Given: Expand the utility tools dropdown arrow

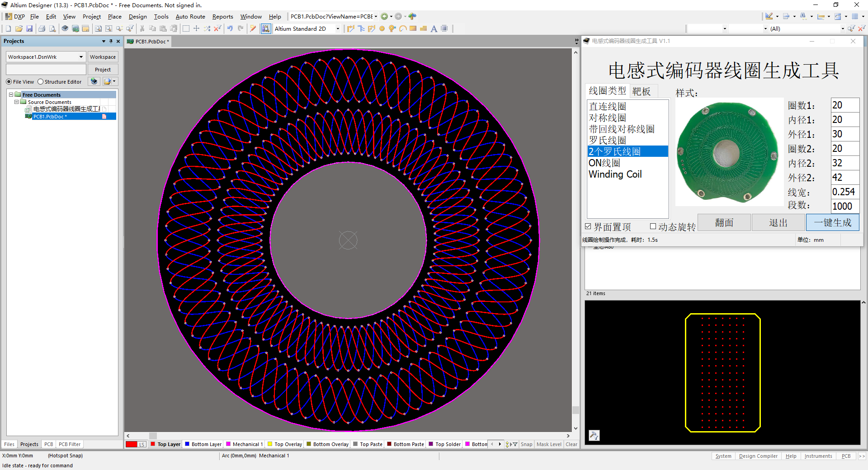Looking at the screenshot, I should (x=777, y=16).
